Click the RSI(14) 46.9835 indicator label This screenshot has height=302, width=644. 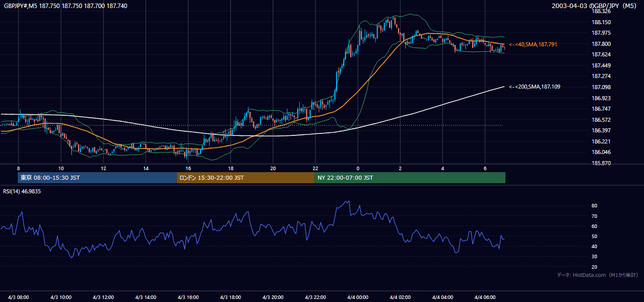pyautogui.click(x=22, y=191)
